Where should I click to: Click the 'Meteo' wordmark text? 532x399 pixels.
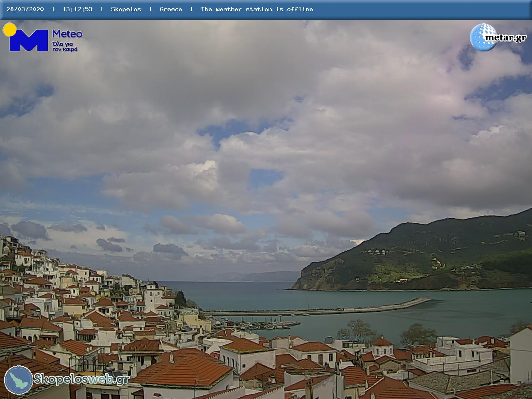[x=67, y=34]
